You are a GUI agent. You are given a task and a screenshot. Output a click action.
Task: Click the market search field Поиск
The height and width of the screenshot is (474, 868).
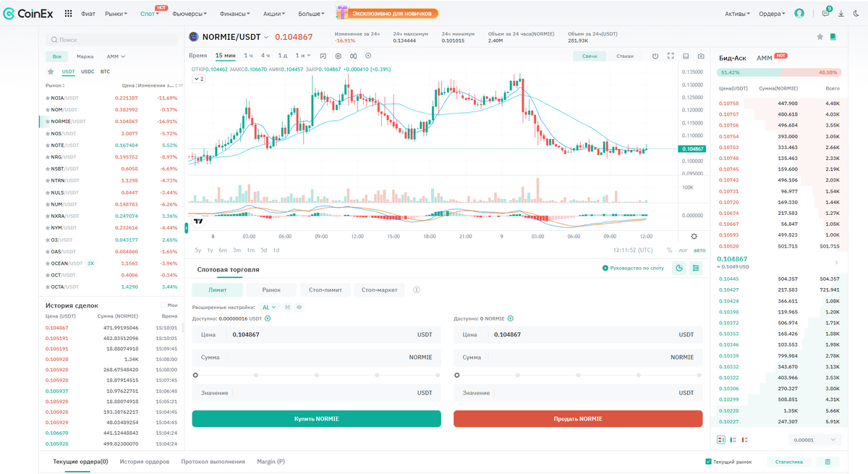click(x=112, y=40)
